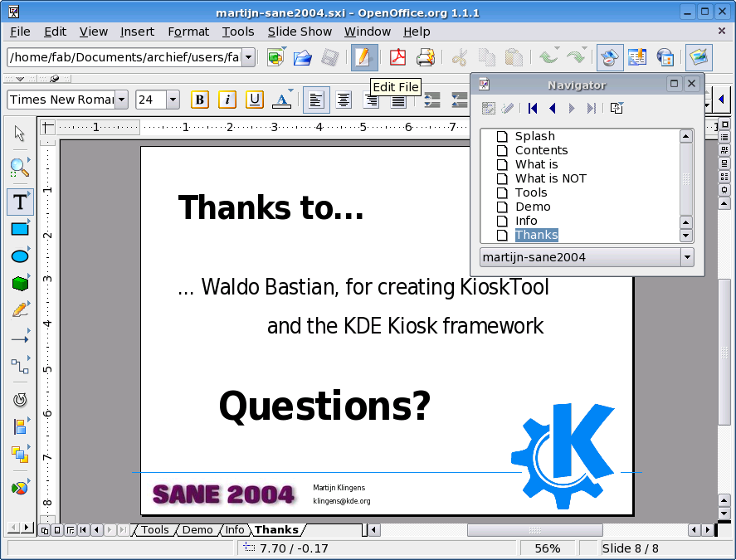
Task: Expand the main toolbar handle arrow
Action: [20, 79]
